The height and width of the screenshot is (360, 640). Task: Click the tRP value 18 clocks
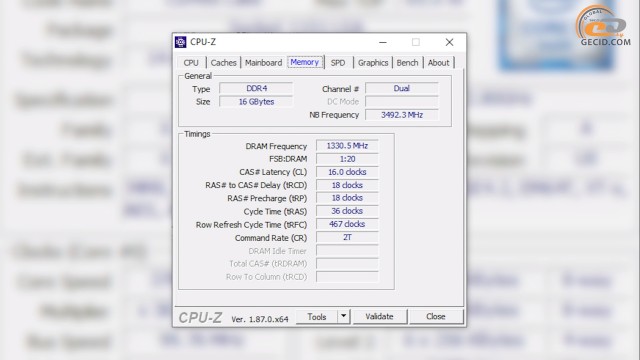pyautogui.click(x=347, y=198)
